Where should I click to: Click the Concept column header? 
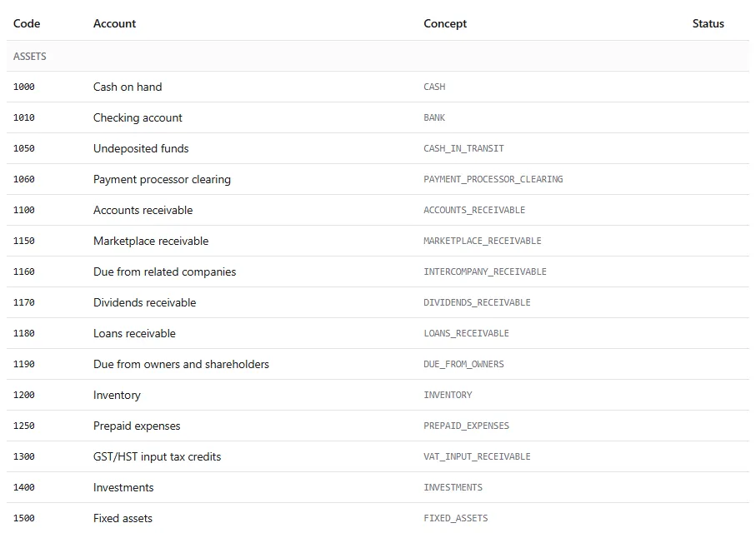(x=445, y=23)
